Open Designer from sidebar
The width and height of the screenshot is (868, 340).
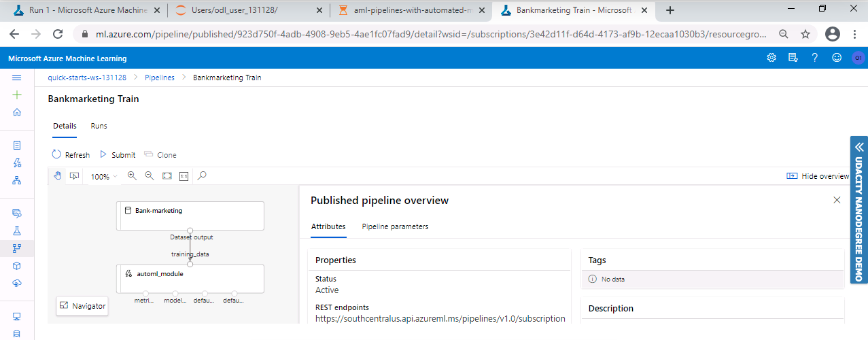pos(17,180)
